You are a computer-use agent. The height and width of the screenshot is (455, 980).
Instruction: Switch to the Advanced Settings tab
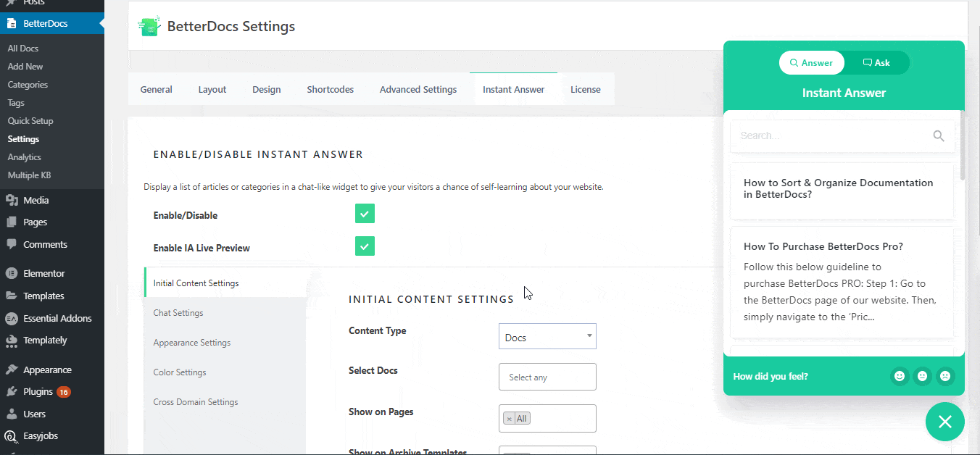click(x=418, y=90)
